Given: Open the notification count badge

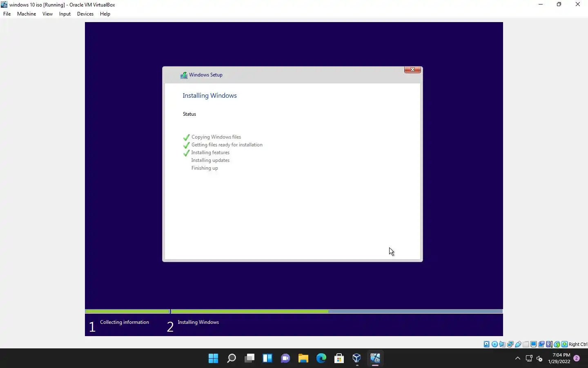Looking at the screenshot, I should (x=577, y=358).
